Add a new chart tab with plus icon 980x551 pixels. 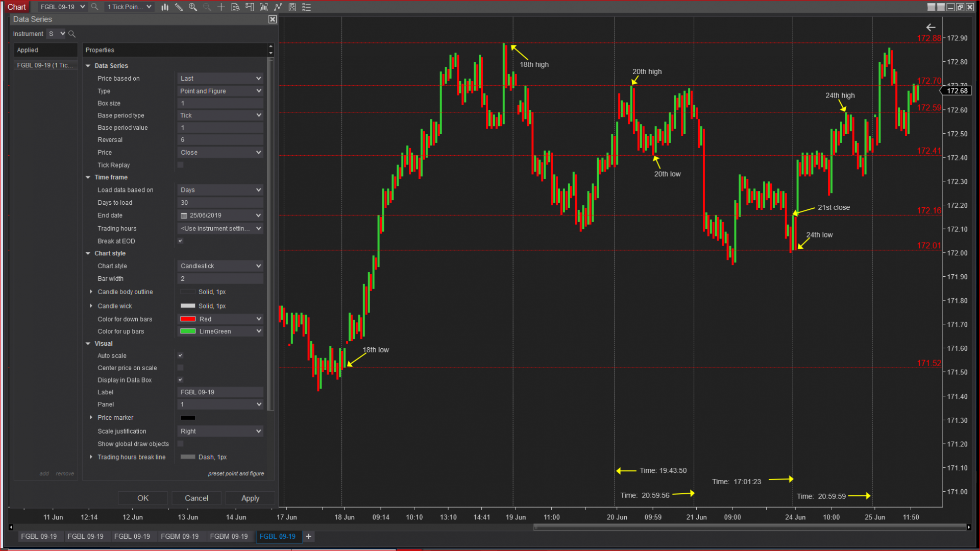coord(309,536)
